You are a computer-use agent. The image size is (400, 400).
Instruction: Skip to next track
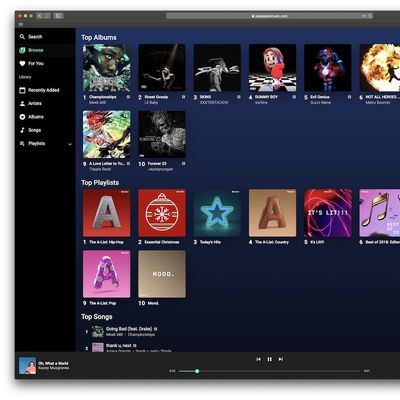click(281, 359)
